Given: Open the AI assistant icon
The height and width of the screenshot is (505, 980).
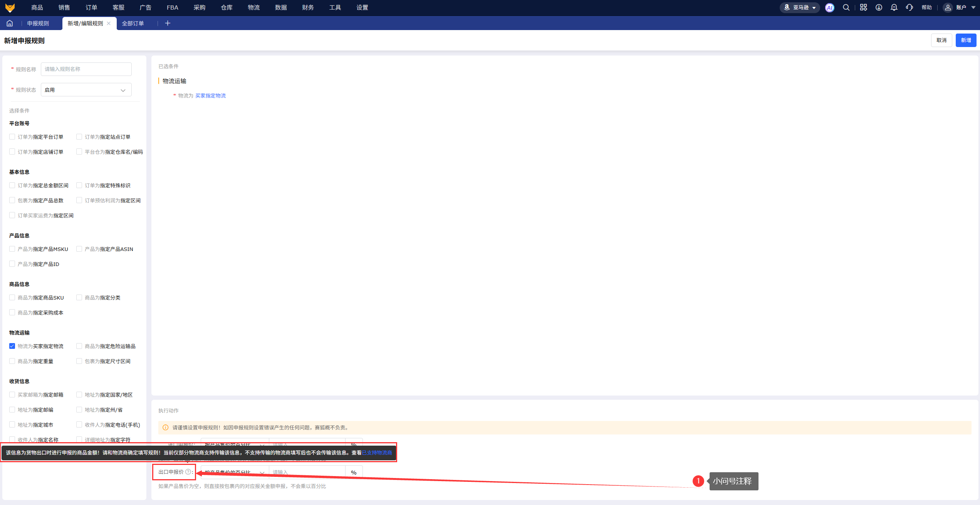Looking at the screenshot, I should [x=830, y=8].
